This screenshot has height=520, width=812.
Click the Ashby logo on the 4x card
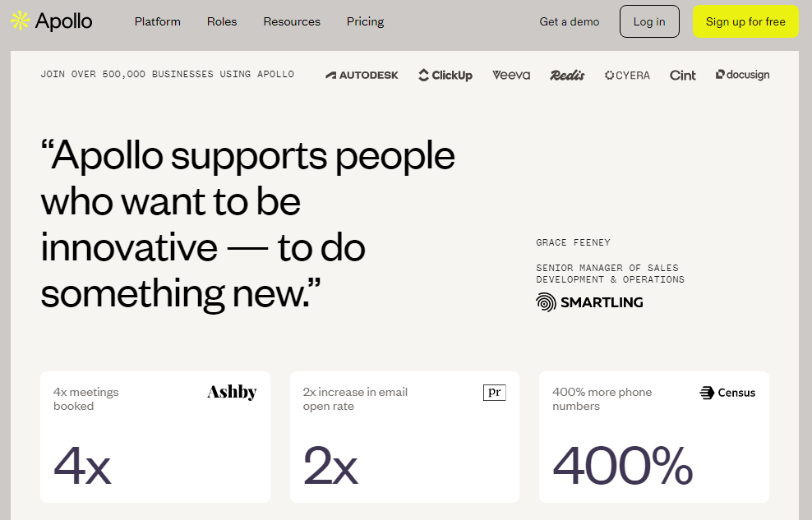[232, 392]
